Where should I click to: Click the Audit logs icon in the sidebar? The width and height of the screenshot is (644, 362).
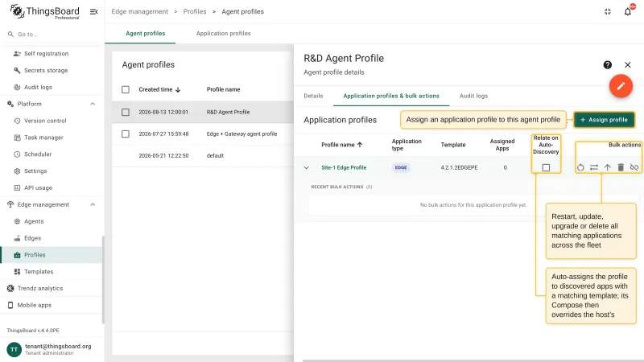(17, 87)
